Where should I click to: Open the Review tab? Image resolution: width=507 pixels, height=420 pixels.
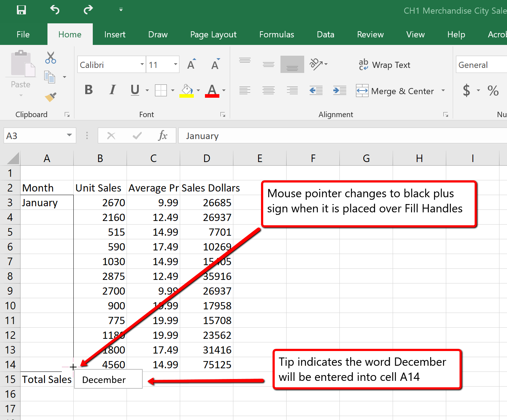(370, 34)
